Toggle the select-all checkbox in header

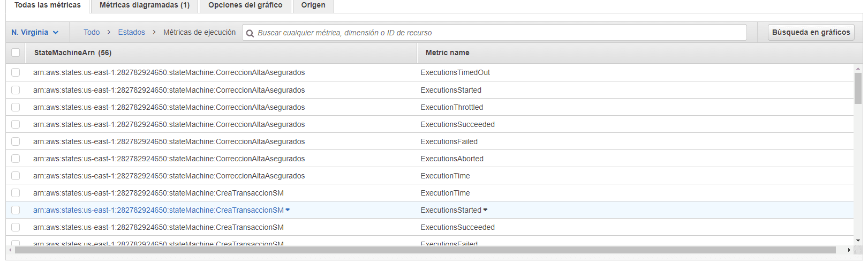pyautogui.click(x=16, y=53)
